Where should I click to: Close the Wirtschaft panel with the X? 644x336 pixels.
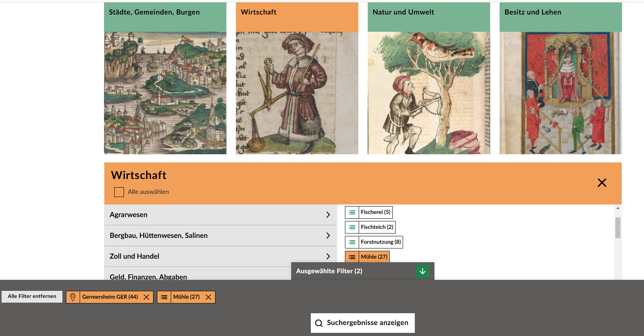tap(602, 183)
